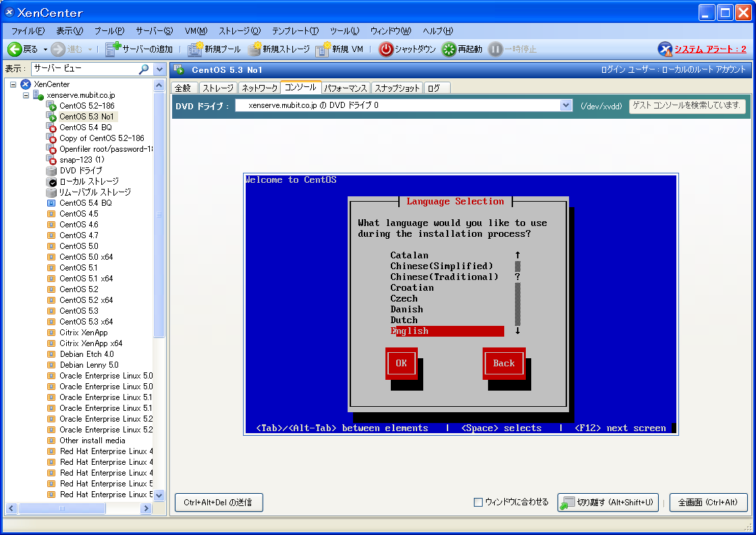This screenshot has height=535, width=756.
Task: Click the tree panel scroll-up arrow
Action: point(159,86)
